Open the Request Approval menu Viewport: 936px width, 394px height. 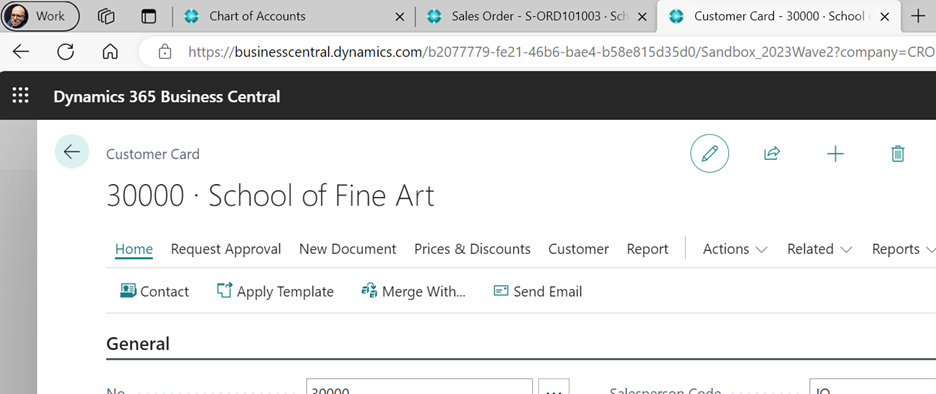226,249
